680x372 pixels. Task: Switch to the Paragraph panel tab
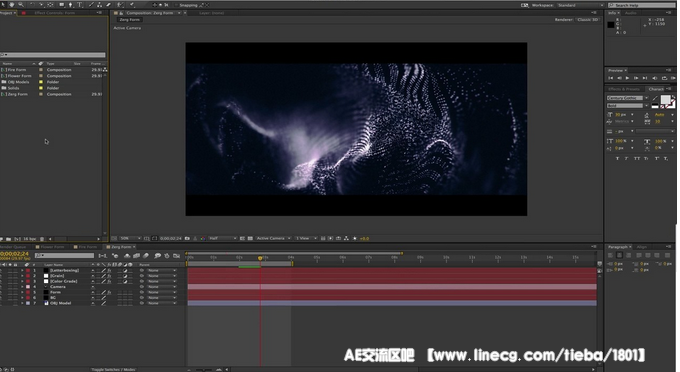click(618, 247)
